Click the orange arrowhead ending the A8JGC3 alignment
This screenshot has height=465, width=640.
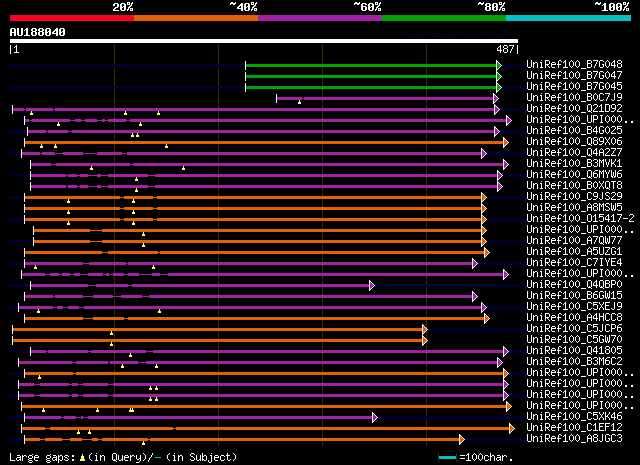[462, 440]
